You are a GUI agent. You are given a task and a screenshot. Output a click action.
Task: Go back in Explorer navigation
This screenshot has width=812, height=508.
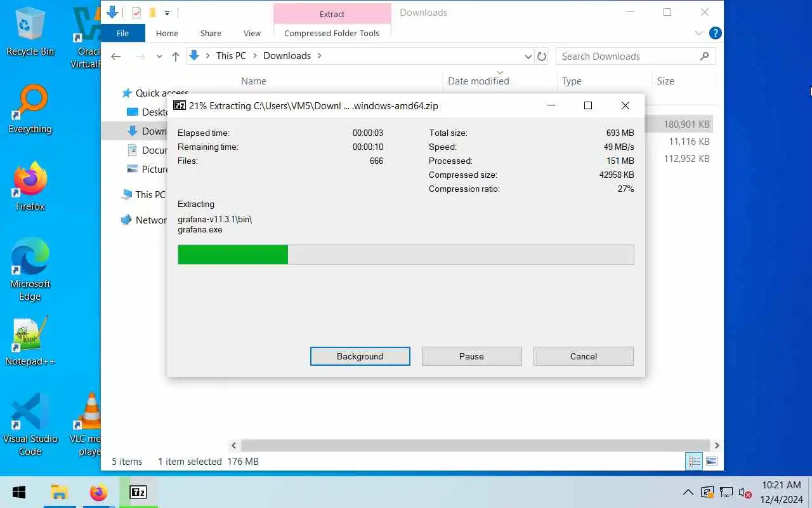pos(115,57)
